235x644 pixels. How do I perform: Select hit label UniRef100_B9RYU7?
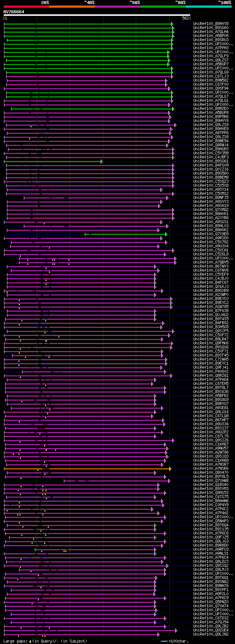click(x=211, y=404)
